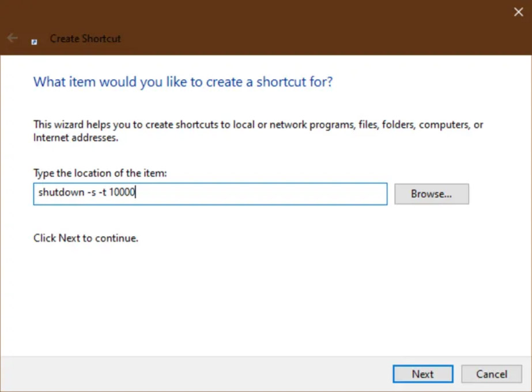Click the 'Internet addresses.' text line
Screen dimensions: 532x392
[x=76, y=138]
